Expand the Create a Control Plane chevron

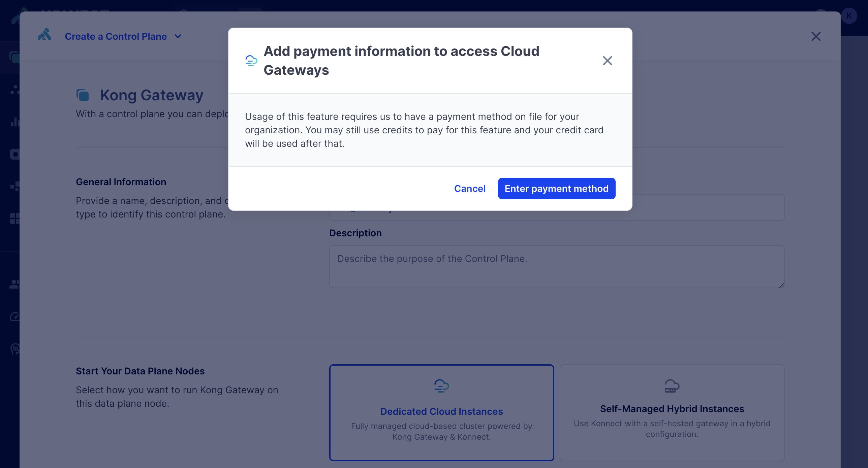click(178, 36)
